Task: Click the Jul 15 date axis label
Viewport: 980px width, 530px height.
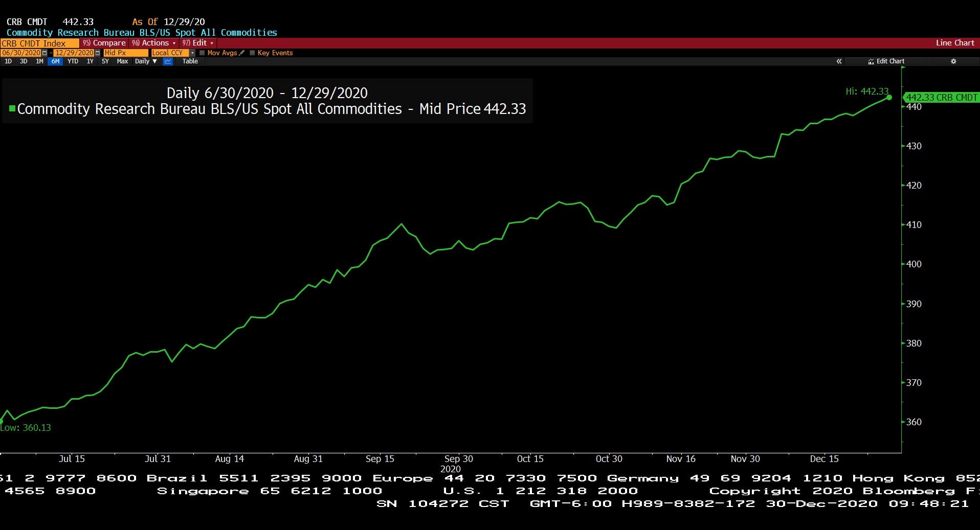Action: click(72, 459)
